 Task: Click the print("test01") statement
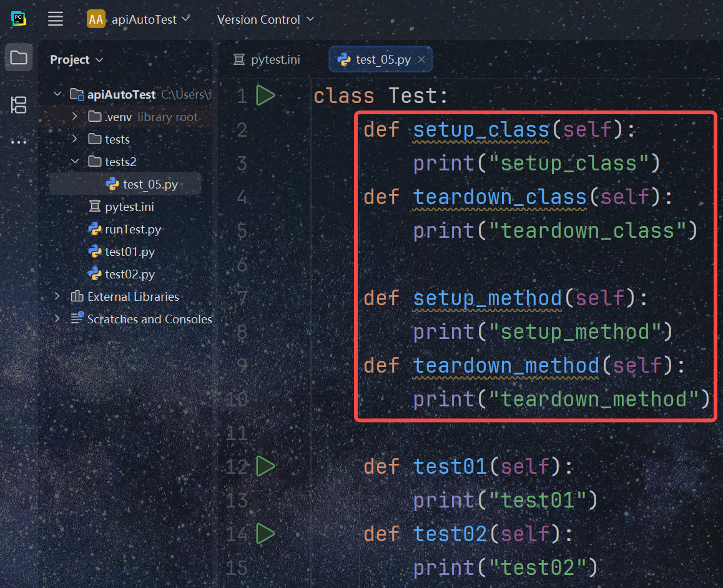pos(505,501)
